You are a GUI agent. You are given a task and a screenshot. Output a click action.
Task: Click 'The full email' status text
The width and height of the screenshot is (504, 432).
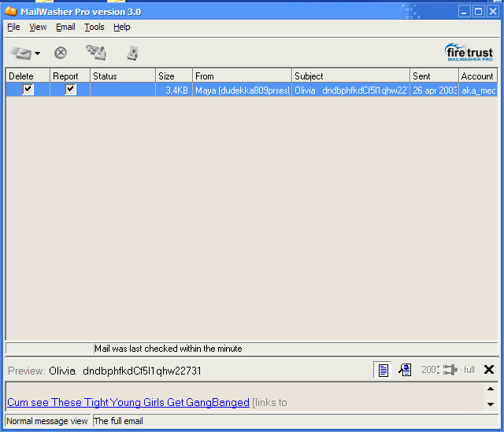point(119,421)
